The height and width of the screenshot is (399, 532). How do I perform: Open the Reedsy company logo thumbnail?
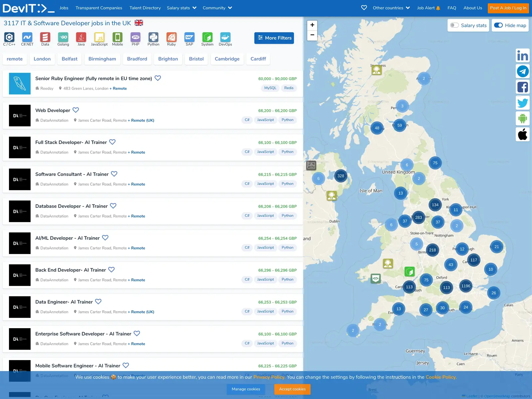(20, 83)
